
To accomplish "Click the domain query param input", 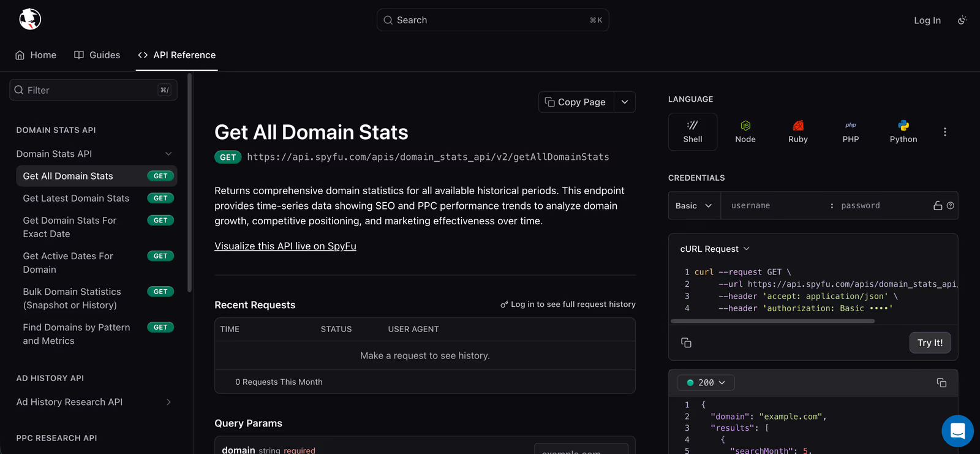I will click(581, 450).
